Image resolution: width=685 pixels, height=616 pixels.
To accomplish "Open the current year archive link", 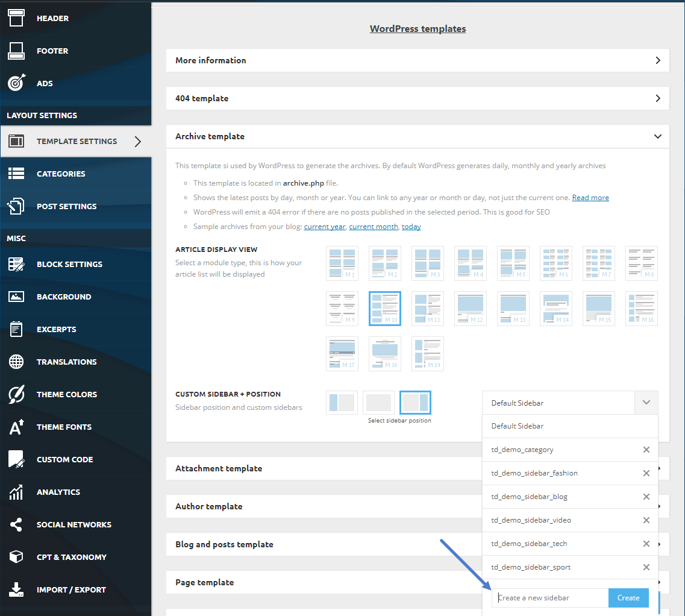I will click(325, 227).
